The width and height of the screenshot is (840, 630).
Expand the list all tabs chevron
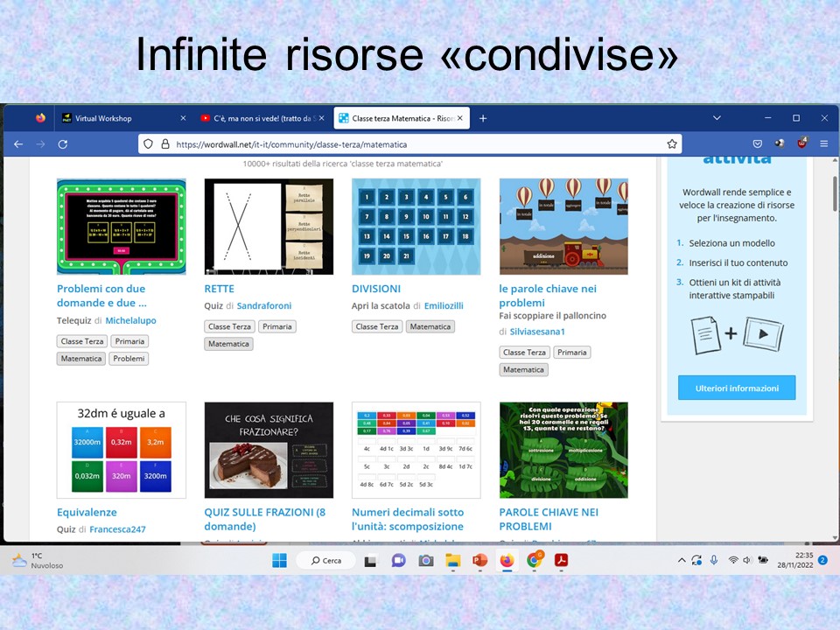pyautogui.click(x=717, y=118)
